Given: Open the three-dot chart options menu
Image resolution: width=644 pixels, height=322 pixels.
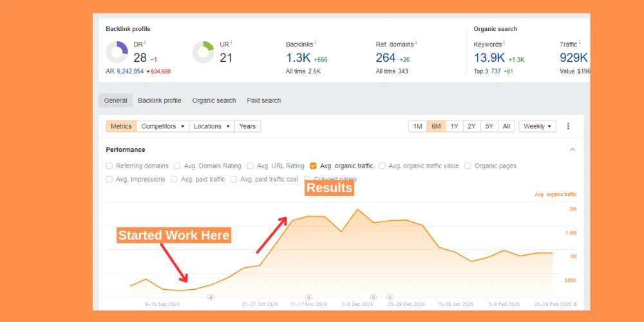Looking at the screenshot, I should click(x=568, y=126).
